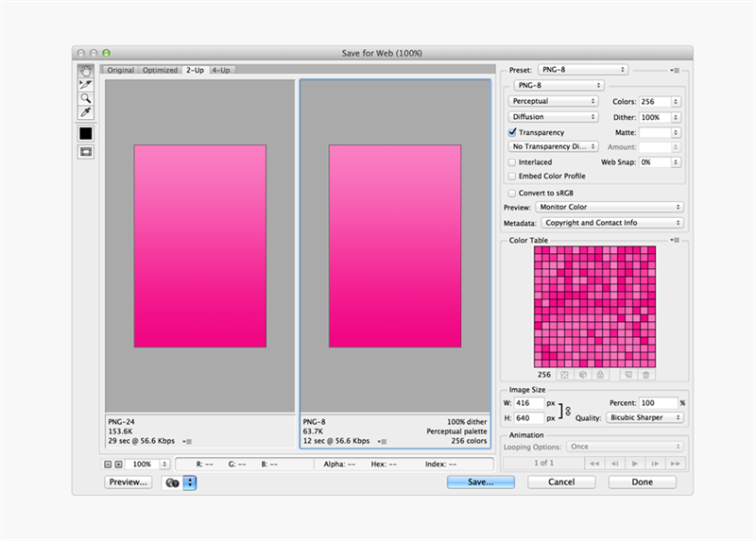Click the add new color icon in Color Table
The height and width of the screenshot is (541, 756).
pos(628,374)
